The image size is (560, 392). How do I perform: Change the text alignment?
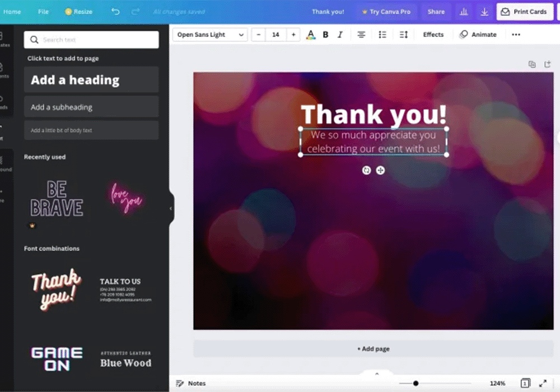coord(361,35)
